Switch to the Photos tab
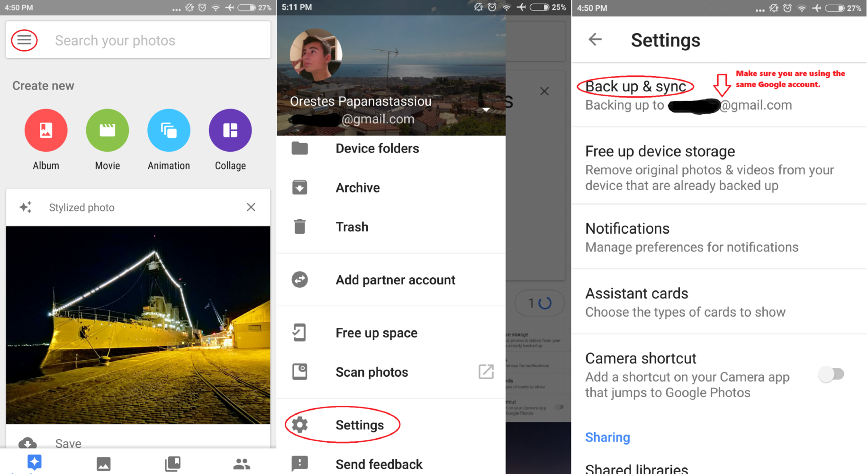Screen dimensions: 868x474 [103, 464]
